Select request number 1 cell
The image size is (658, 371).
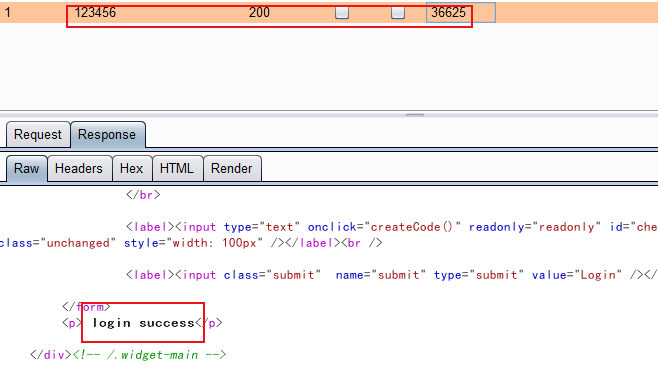pos(8,13)
